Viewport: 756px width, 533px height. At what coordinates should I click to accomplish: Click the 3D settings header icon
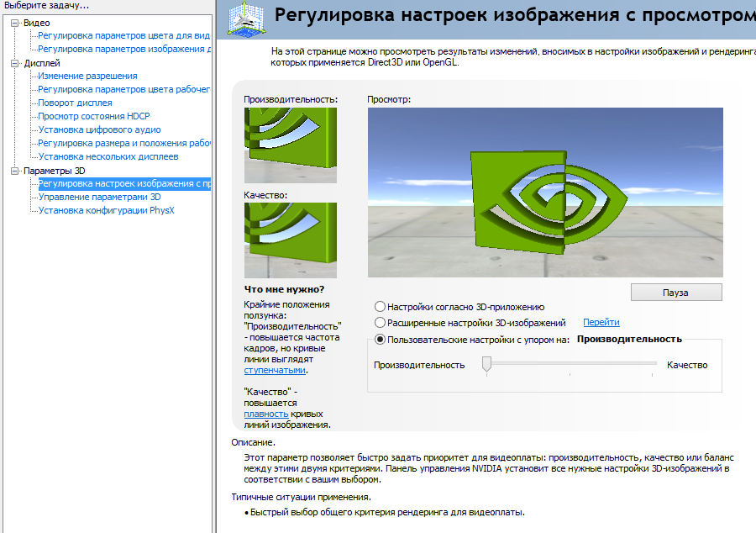tap(246, 18)
